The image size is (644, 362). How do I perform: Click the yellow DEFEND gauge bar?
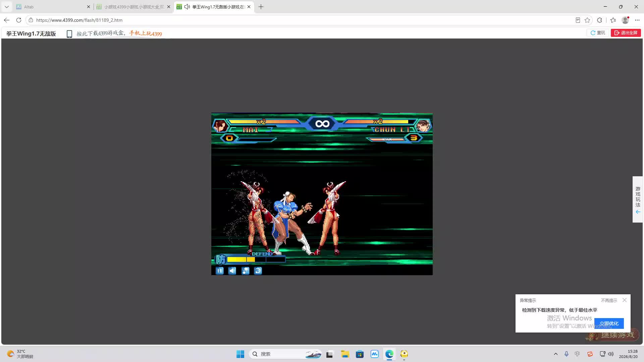point(256,259)
